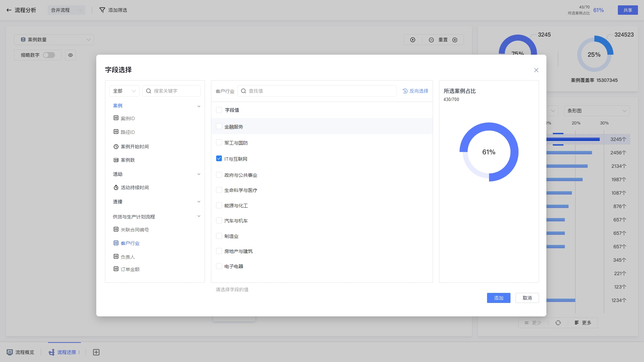Select all with 字段值 checkbox

219,110
